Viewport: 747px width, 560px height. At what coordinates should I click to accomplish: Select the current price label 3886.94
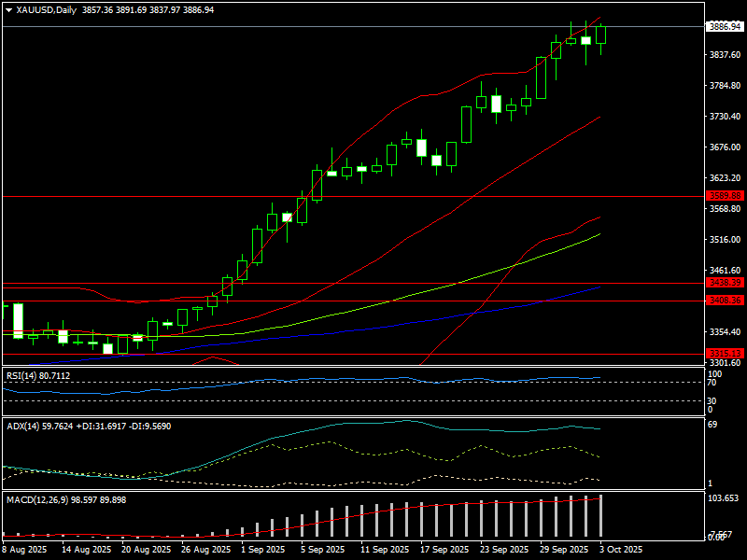(725, 27)
